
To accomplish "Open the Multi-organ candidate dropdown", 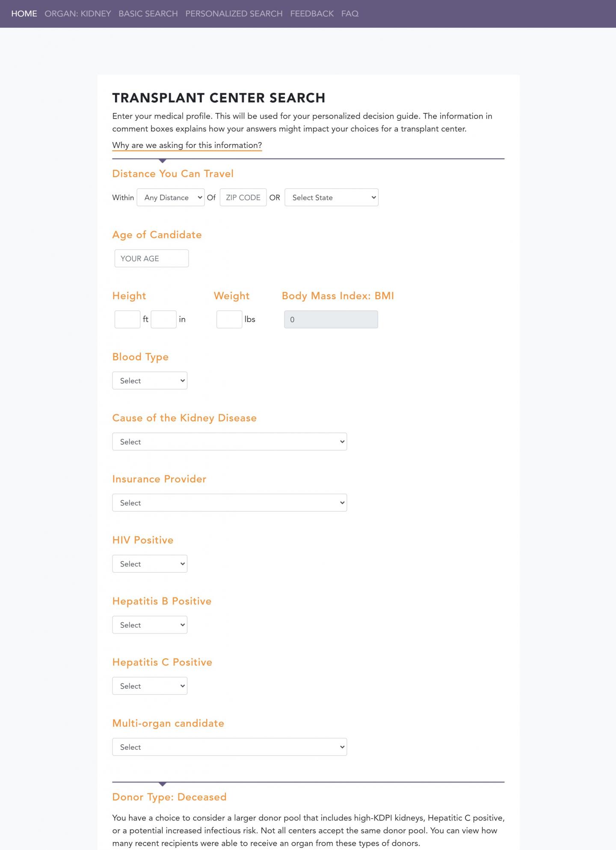I will pos(229,747).
